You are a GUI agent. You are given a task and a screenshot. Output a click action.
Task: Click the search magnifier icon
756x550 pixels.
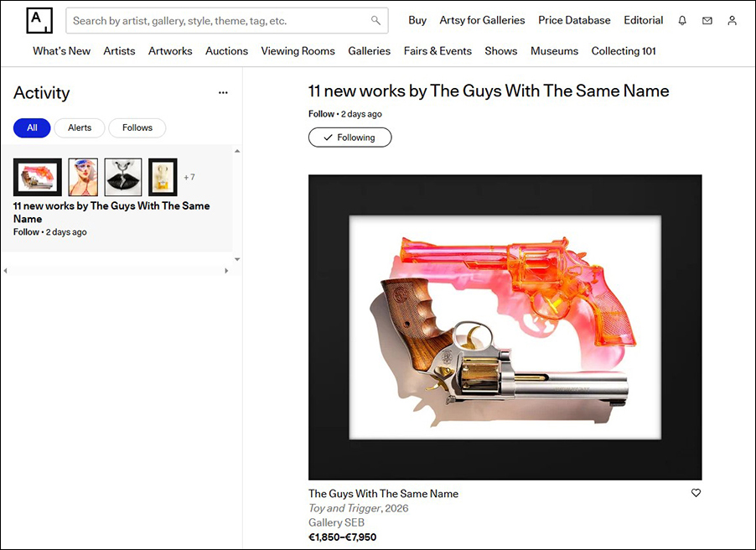pos(375,20)
